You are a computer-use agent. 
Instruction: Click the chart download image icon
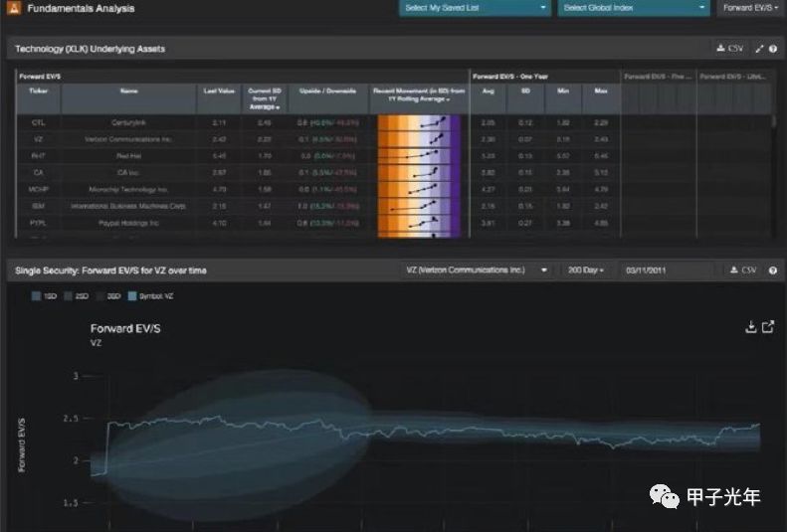point(751,327)
